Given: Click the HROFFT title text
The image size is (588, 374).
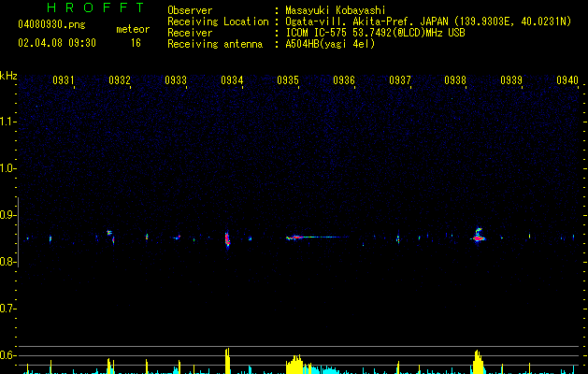Looking at the screenshot, I should coord(95,7).
